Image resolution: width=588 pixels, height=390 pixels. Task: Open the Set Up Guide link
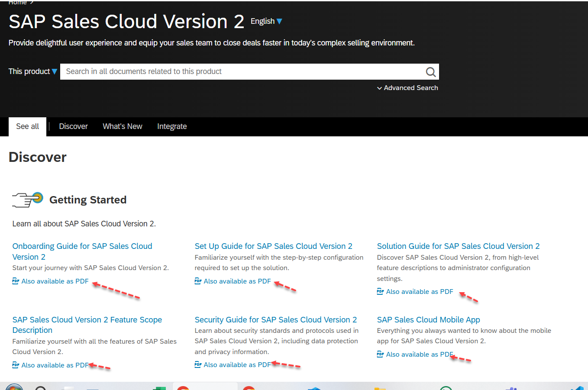pyautogui.click(x=273, y=246)
